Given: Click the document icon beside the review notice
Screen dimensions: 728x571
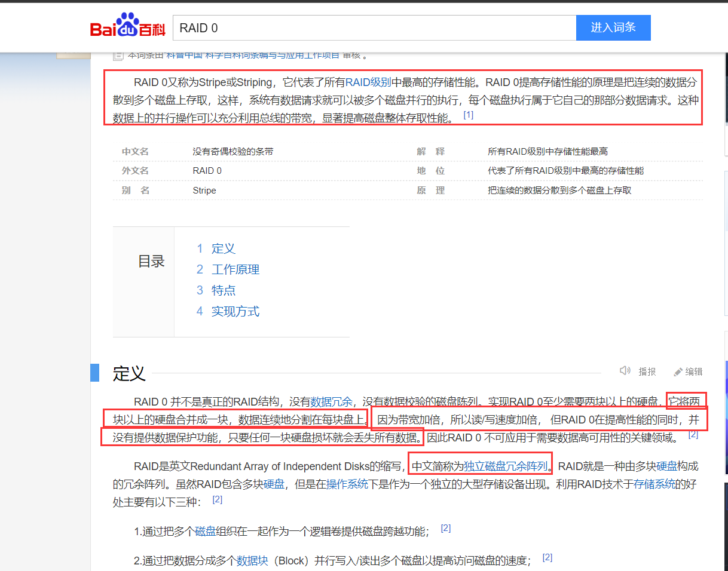Looking at the screenshot, I should 118,55.
